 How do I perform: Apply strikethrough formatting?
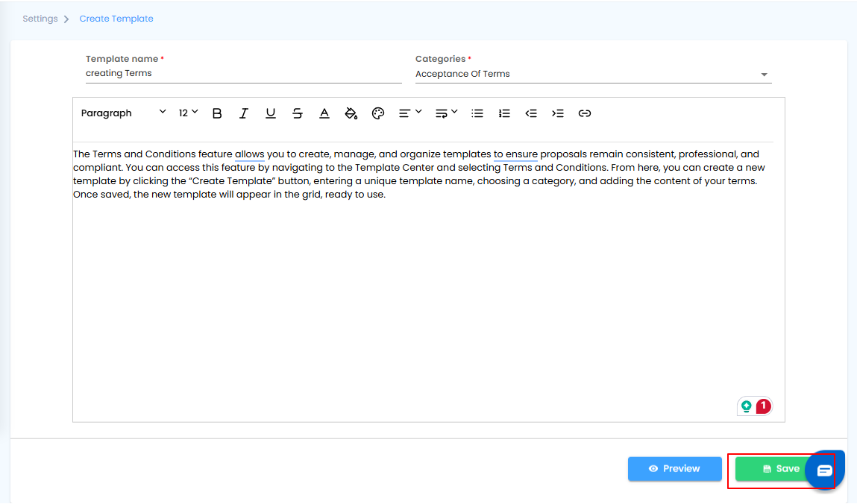point(298,113)
